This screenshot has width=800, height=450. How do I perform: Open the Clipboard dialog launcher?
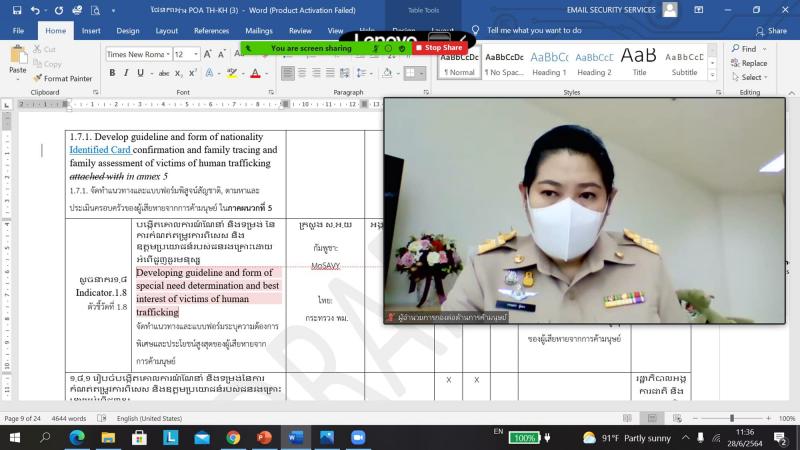pyautogui.click(x=95, y=92)
